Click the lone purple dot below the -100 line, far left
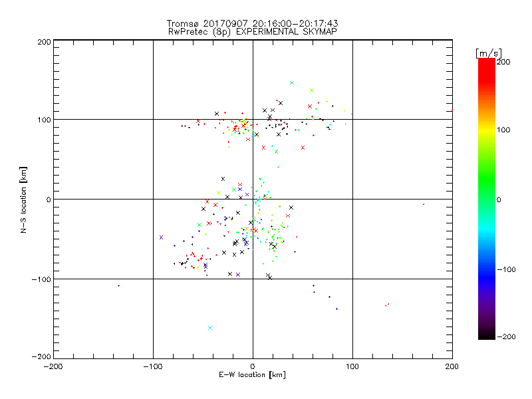Viewport: 532px width, 399px height. click(x=118, y=286)
